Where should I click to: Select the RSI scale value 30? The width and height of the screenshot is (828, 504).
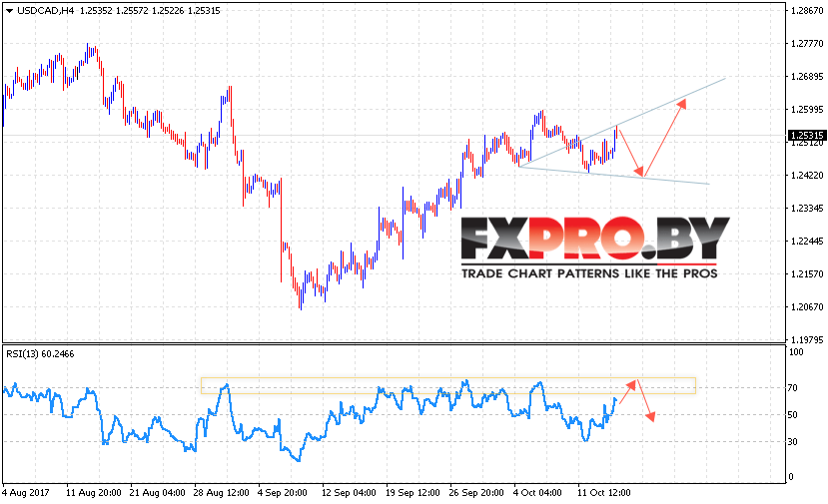tap(793, 442)
